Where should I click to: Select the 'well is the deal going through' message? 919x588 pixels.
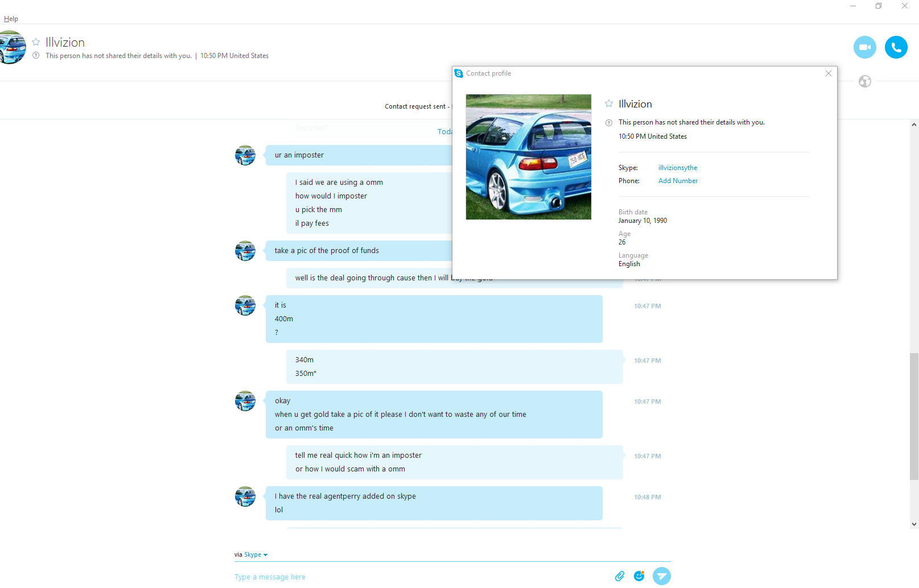click(394, 278)
